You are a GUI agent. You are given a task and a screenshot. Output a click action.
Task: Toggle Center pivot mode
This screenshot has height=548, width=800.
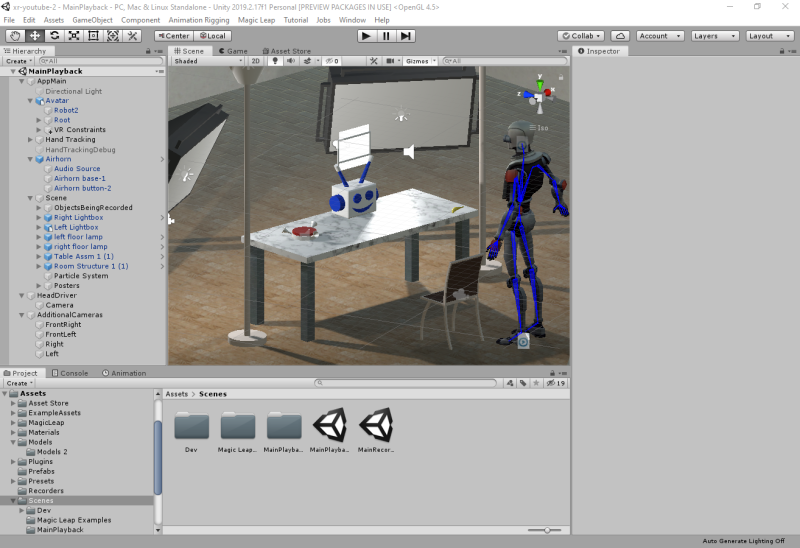(x=173, y=36)
